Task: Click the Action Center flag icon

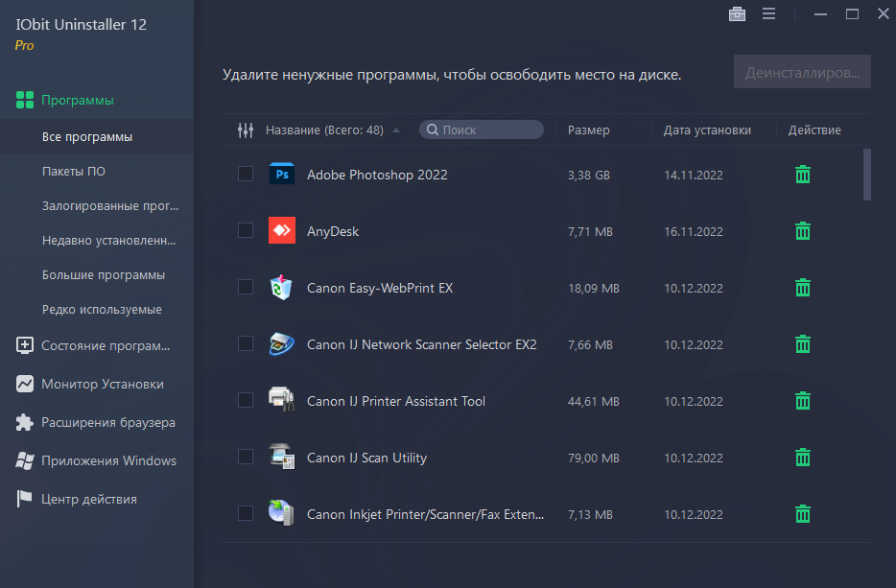Action: (x=24, y=499)
